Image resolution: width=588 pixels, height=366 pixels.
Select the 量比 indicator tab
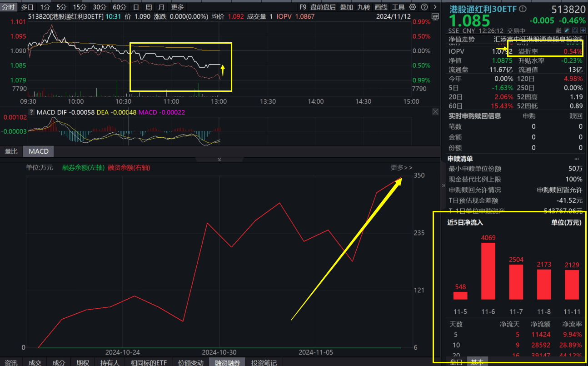pos(11,151)
